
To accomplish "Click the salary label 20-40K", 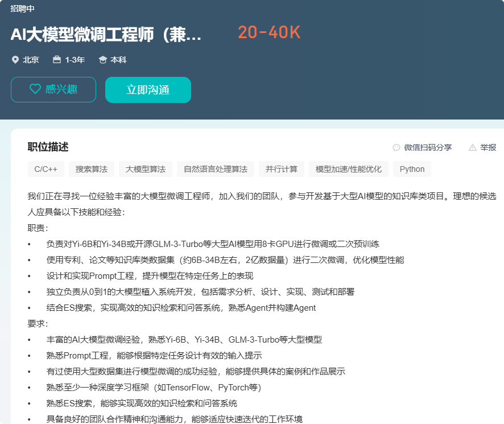I will tap(268, 33).
